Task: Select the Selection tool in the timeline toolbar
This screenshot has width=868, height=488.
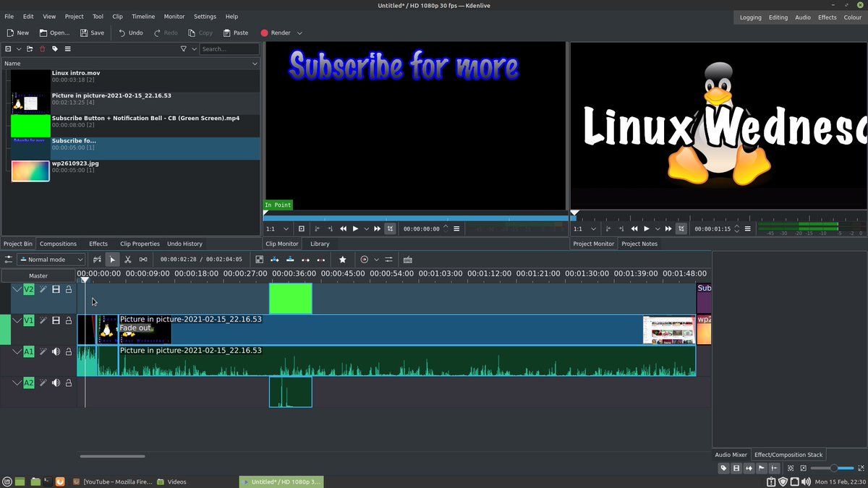Action: 112,259
